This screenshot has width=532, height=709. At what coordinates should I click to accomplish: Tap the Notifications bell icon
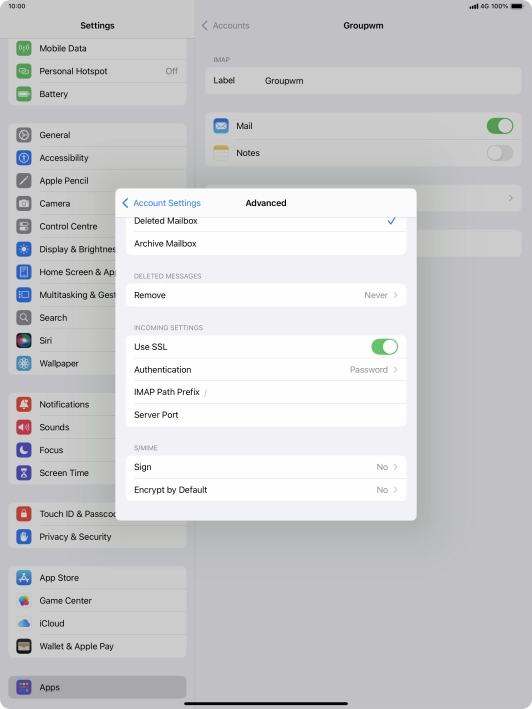click(x=24, y=404)
